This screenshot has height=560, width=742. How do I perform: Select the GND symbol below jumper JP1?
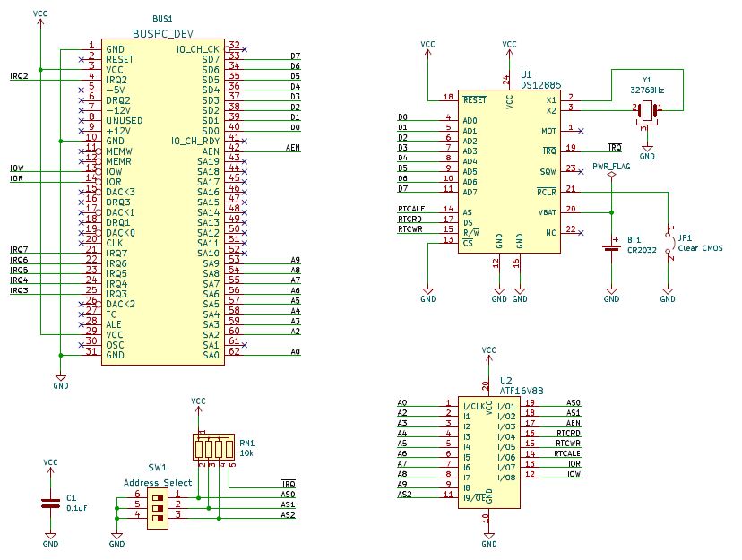(668, 295)
